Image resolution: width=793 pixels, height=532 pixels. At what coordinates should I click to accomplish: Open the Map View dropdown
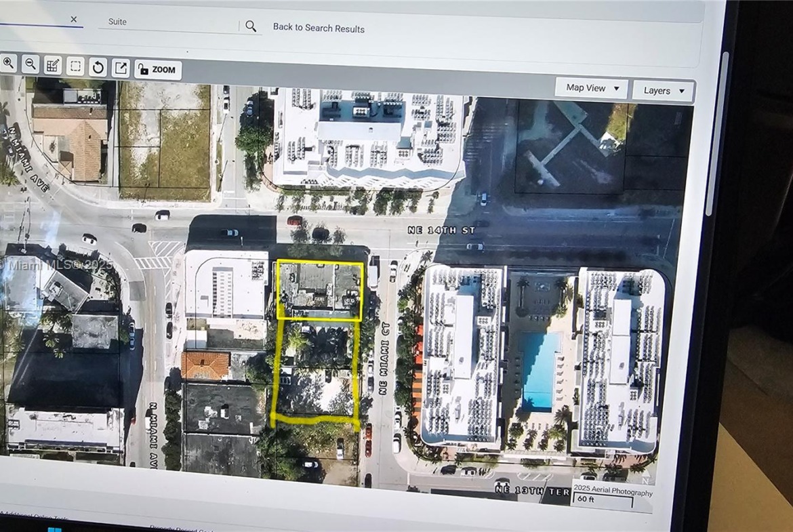point(592,88)
